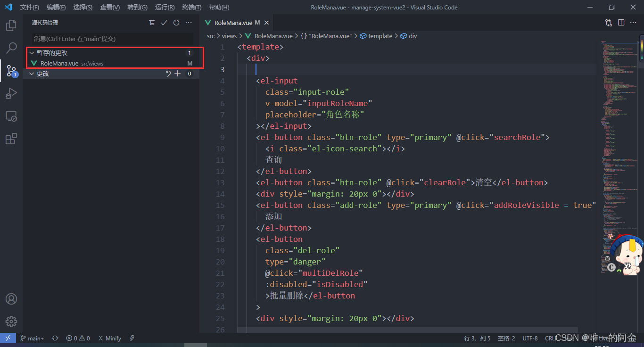The width and height of the screenshot is (644, 347).
Task: Open the 查看(V) menu
Action: coord(110,7)
